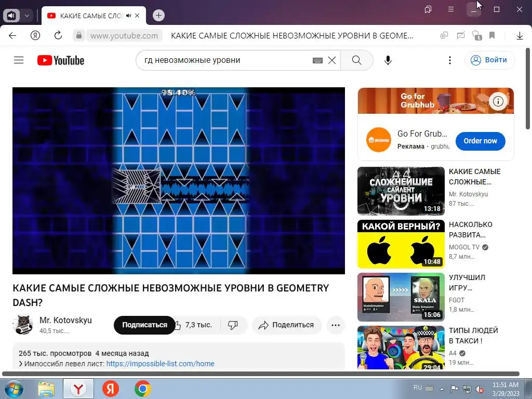Open the on-screen keyboard in search box
The image size is (532, 399).
317,60
